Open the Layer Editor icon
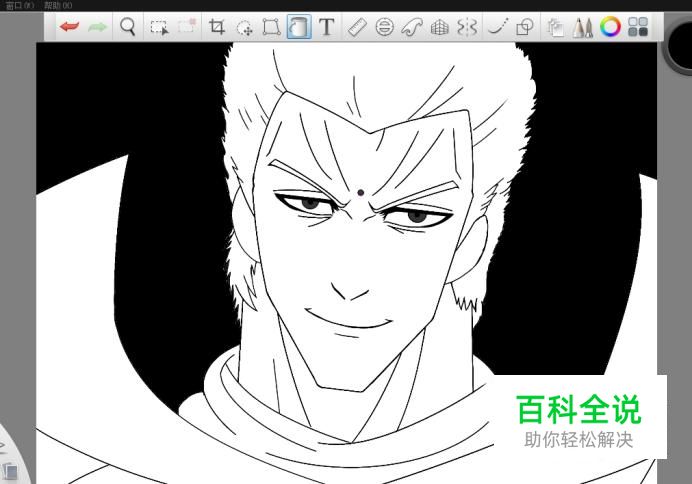This screenshot has height=484, width=692. tap(555, 28)
